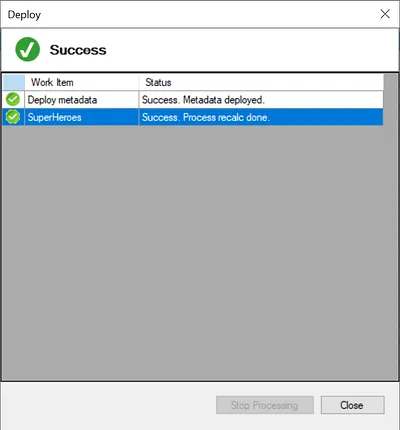Image resolution: width=400 pixels, height=430 pixels.
Task: Select the Status column header
Action: (261, 82)
